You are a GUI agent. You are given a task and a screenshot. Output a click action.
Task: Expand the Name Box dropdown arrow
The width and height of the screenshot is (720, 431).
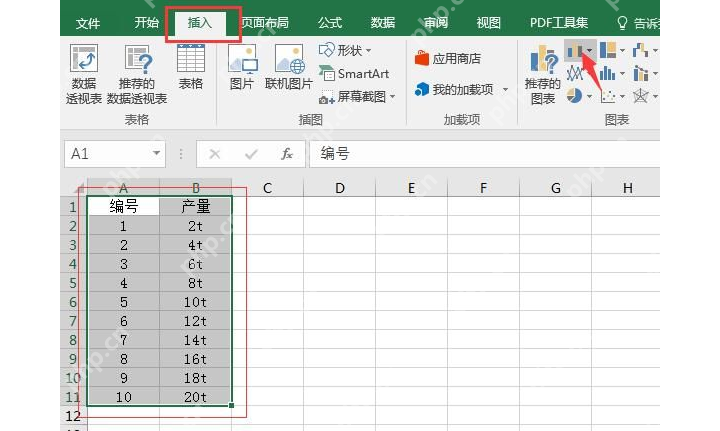pos(157,153)
